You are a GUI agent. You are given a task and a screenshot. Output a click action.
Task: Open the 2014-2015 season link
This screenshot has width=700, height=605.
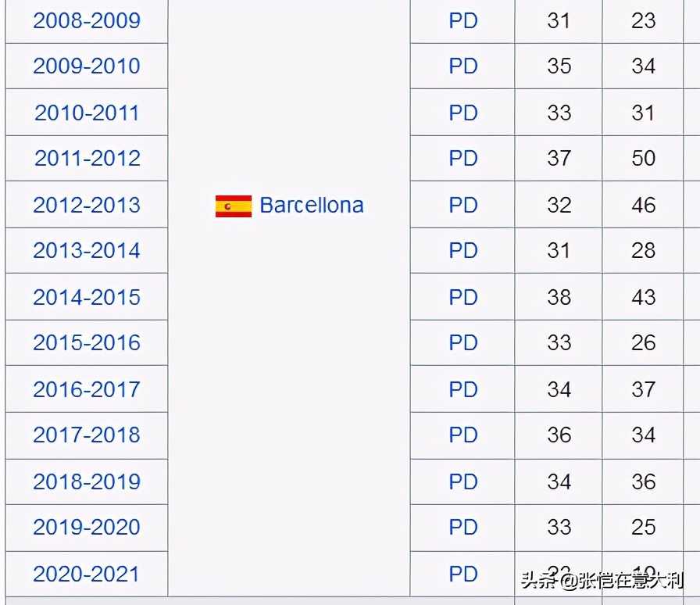pyautogui.click(x=87, y=297)
